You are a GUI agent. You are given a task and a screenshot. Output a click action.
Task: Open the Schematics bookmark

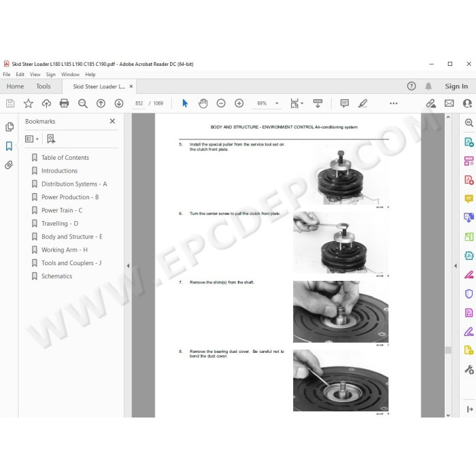pyautogui.click(x=56, y=276)
